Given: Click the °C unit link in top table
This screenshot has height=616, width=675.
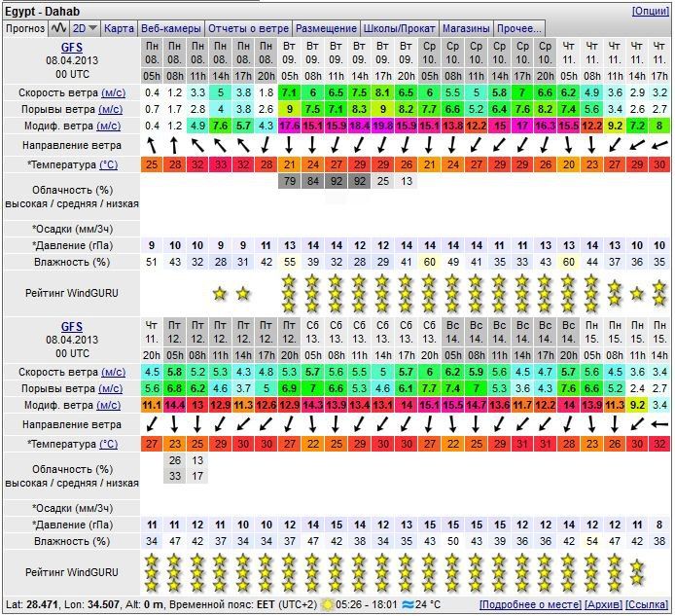Looking at the screenshot, I should click(x=108, y=164).
